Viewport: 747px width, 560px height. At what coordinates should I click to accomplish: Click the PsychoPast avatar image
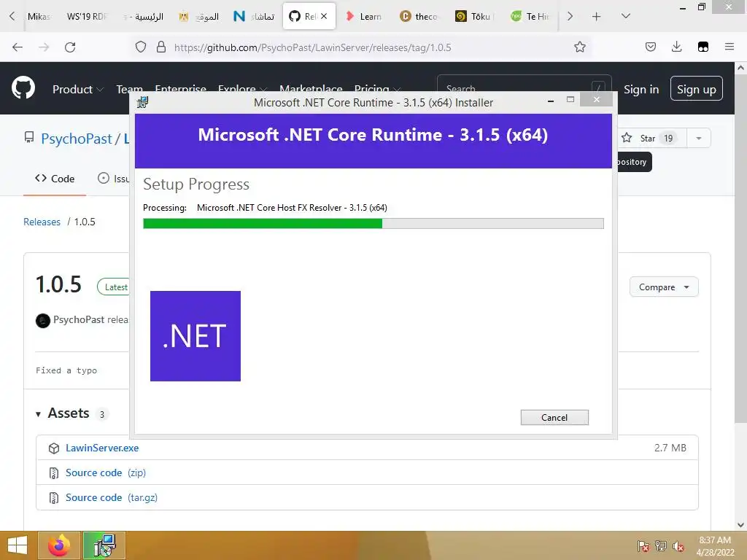(x=43, y=321)
